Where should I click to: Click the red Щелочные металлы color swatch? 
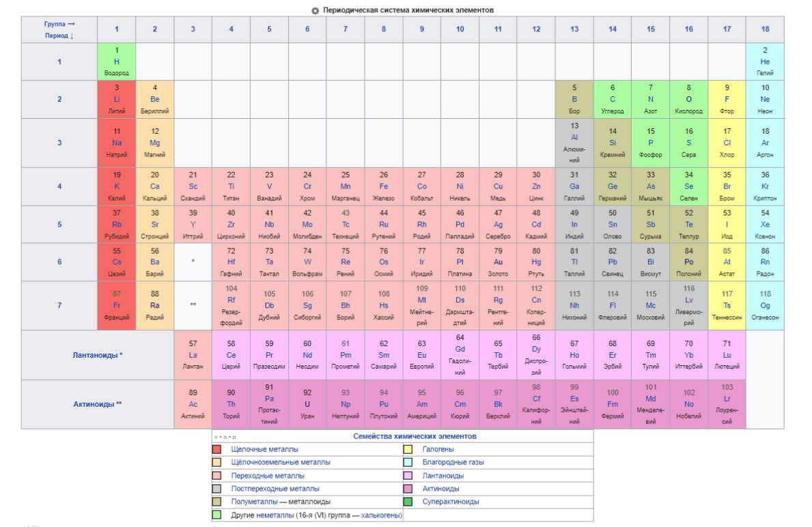click(x=217, y=449)
